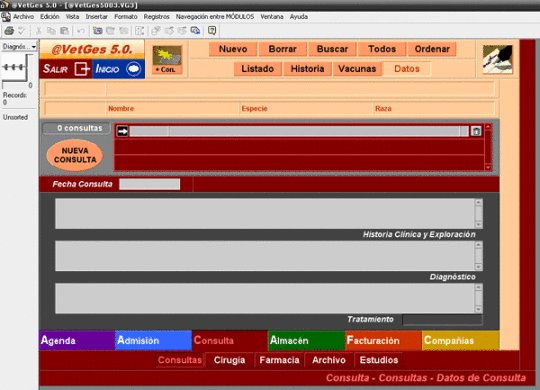The height and width of the screenshot is (390, 540).
Task: Select the Archivo sub-tab at bottom
Action: pos(329,360)
